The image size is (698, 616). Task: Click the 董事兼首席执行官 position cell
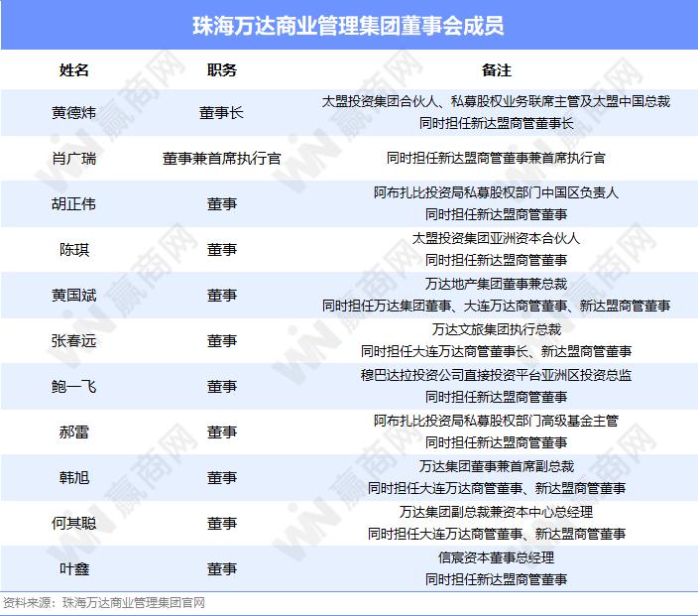pos(222,158)
